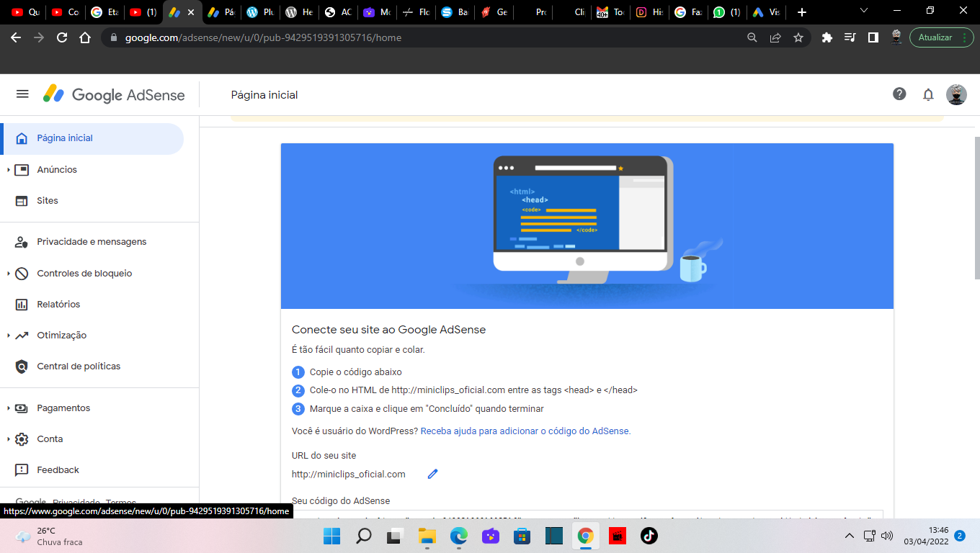Viewport: 980px width, 553px height.
Task: Open the Chrome tab search dropdown
Action: pyautogui.click(x=865, y=11)
